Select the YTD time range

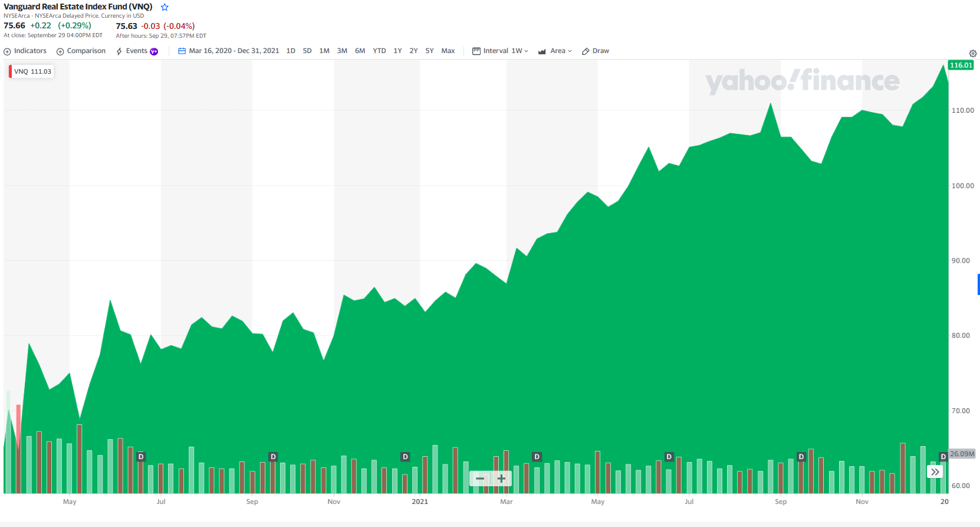pyautogui.click(x=379, y=51)
